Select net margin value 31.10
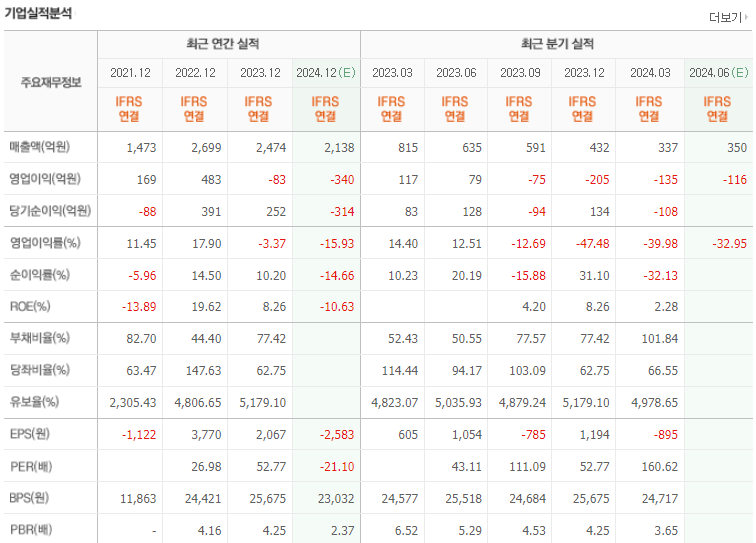The height and width of the screenshot is (543, 756). click(x=594, y=276)
